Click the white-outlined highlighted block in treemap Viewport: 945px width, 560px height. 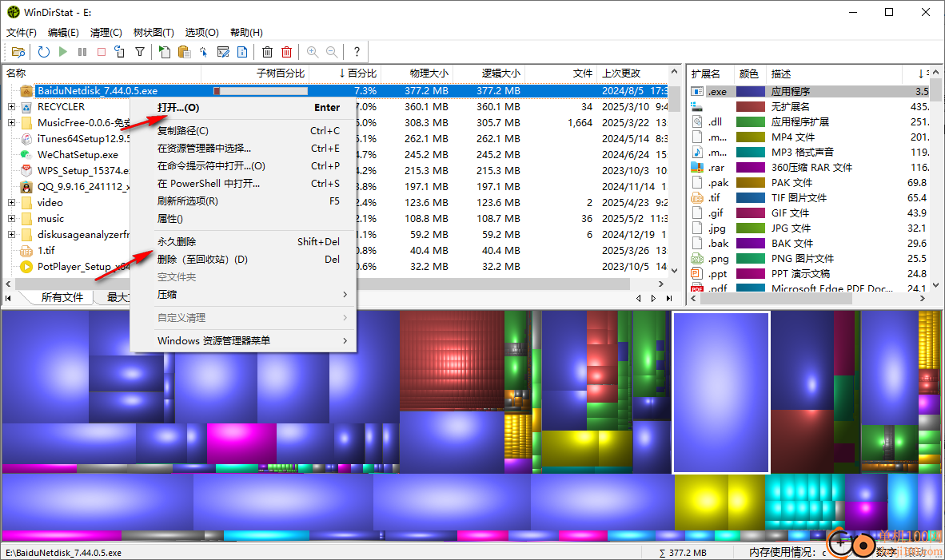pos(721,392)
